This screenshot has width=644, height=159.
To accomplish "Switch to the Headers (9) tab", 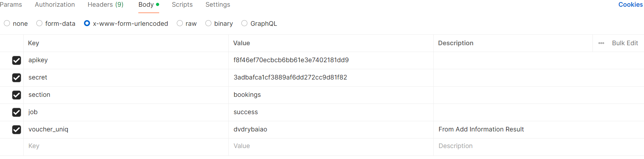I will pos(106,5).
